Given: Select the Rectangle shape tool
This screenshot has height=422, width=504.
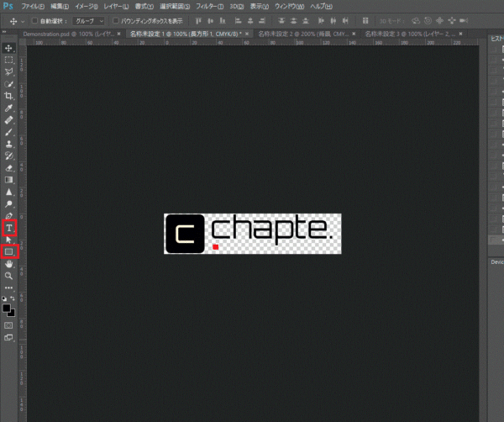Looking at the screenshot, I should tap(9, 251).
